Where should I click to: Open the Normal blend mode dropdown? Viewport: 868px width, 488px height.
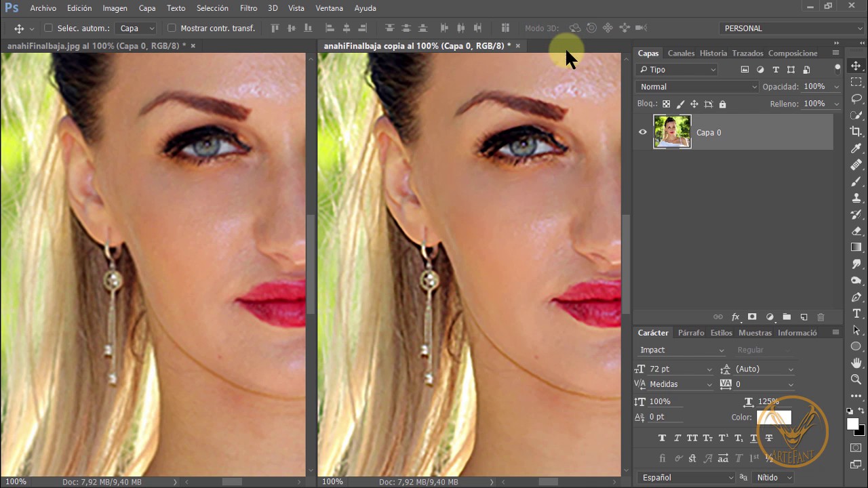(x=697, y=87)
